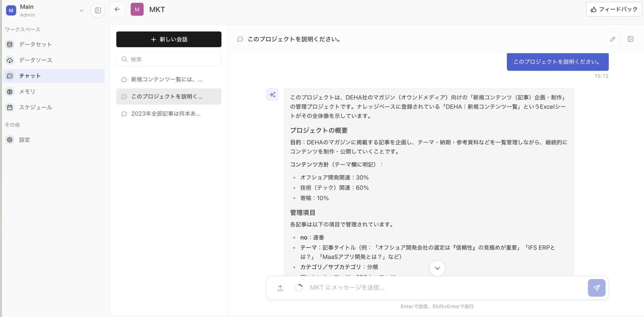Click the 管理項目 heading

(x=303, y=212)
